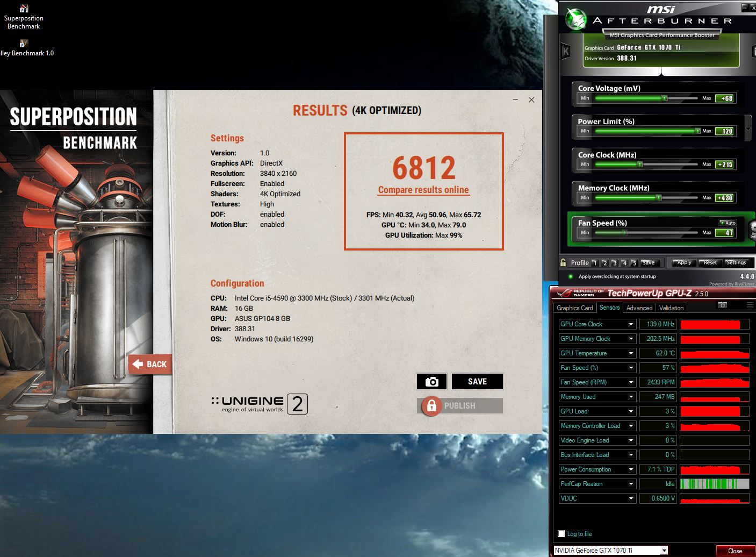Unlock profiles with the padlock icon in Afterburner
Viewport: 756px width, 557px height.
click(563, 262)
